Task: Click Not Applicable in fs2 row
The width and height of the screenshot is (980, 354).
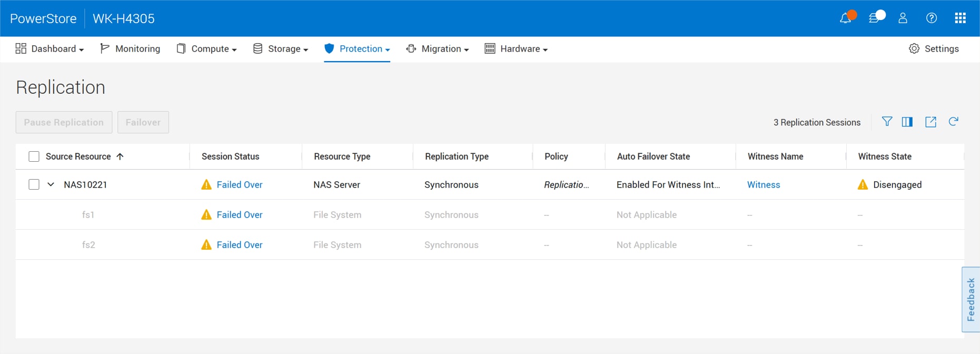Action: tap(647, 244)
